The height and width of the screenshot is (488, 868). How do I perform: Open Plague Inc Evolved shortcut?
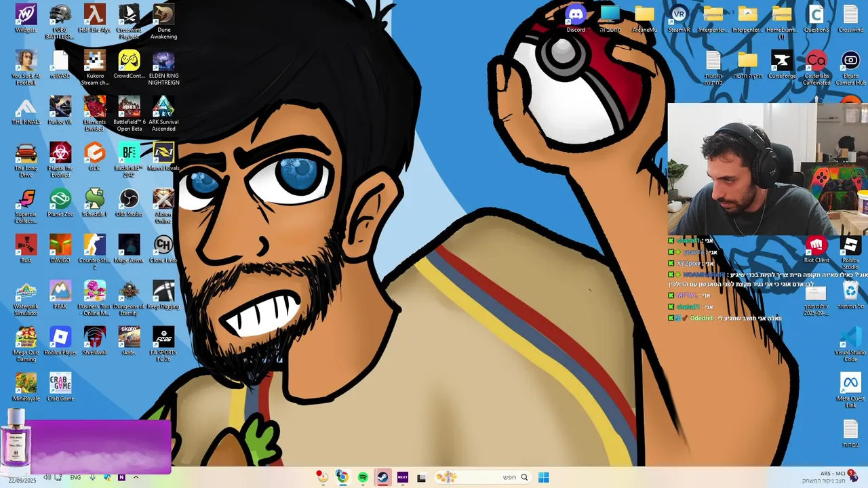click(60, 159)
